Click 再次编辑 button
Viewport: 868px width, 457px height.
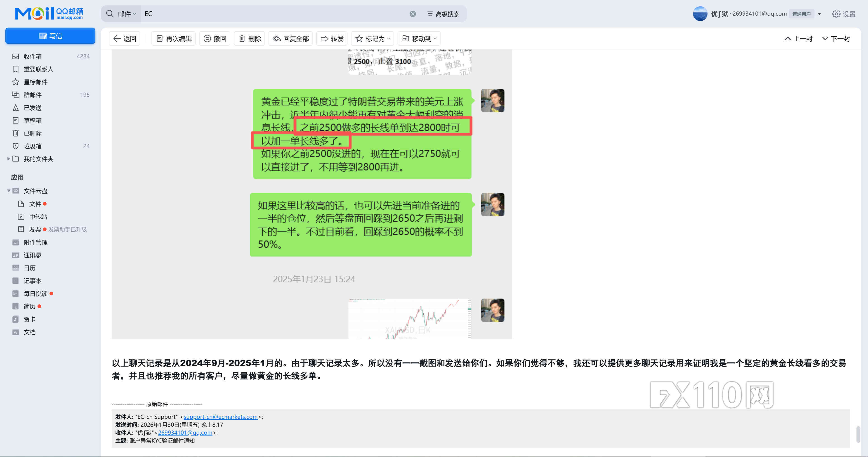point(174,38)
